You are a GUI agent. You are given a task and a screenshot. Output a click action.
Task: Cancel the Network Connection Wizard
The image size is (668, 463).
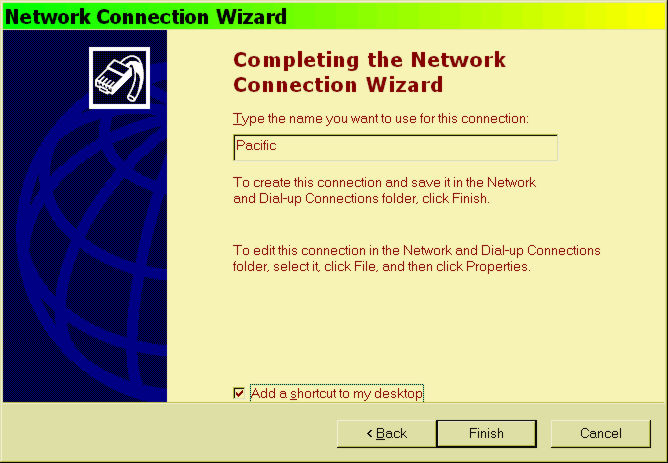pos(601,434)
